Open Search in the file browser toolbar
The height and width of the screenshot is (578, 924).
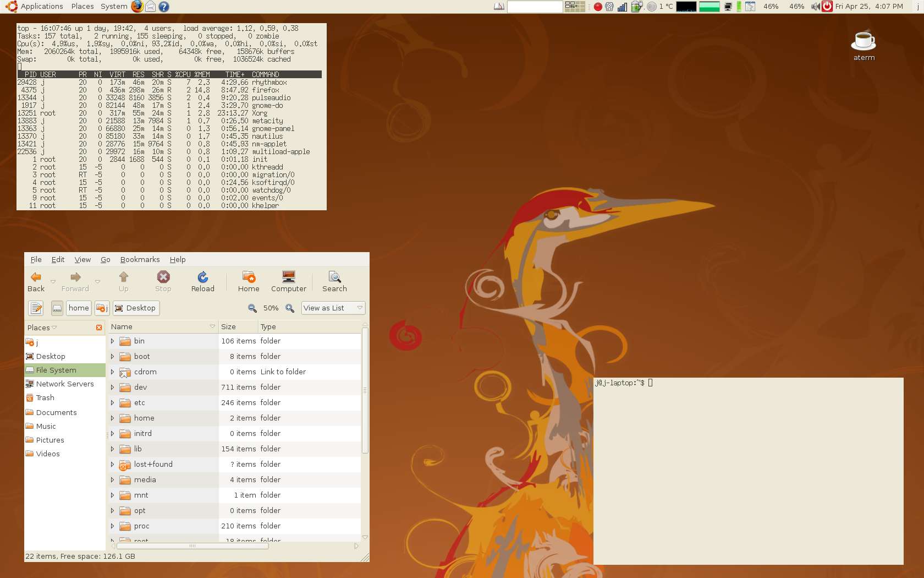click(x=334, y=281)
